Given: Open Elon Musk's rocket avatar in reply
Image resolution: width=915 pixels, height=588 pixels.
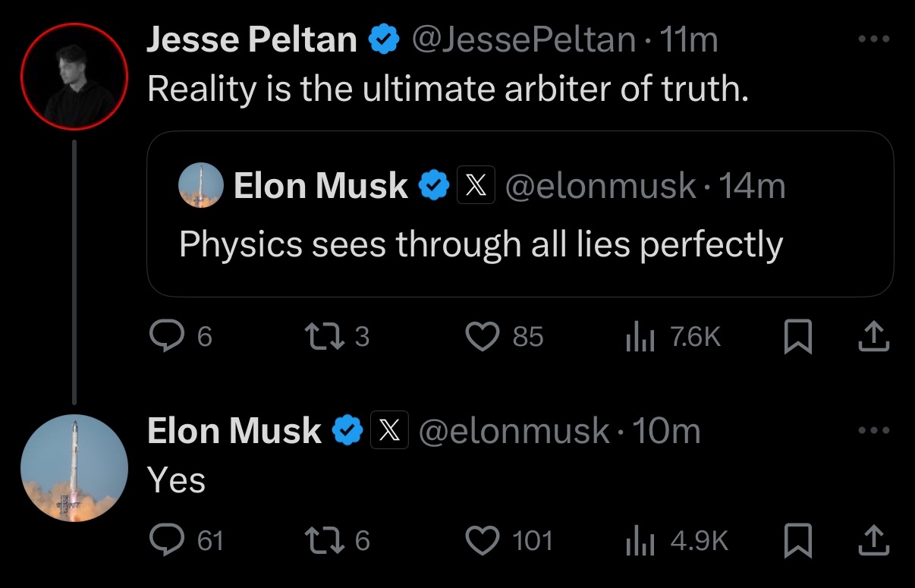Looking at the screenshot, I should (74, 468).
